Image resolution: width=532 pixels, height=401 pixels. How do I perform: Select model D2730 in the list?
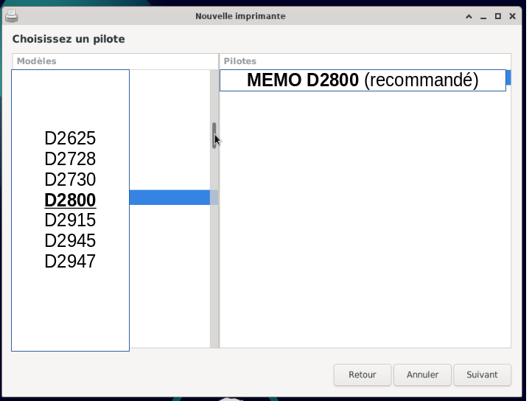click(70, 179)
